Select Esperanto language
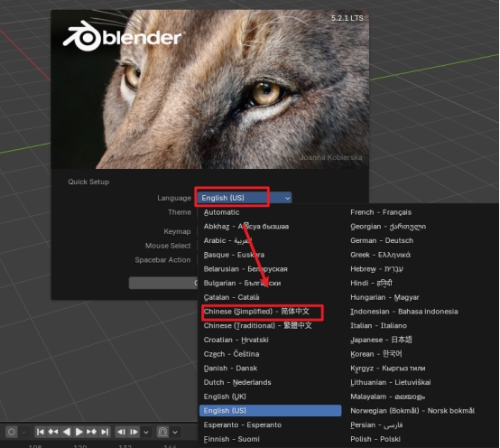Image resolution: width=500 pixels, height=448 pixels. (x=270, y=425)
